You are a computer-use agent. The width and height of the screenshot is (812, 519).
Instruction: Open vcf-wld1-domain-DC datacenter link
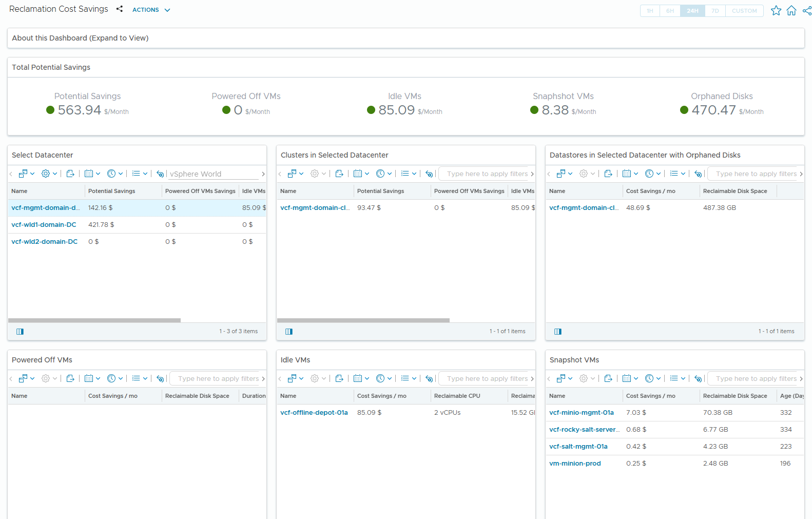44,225
